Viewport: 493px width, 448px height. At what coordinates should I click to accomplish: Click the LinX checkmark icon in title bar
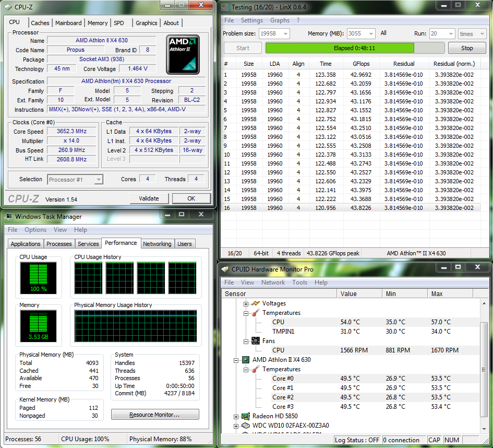(x=225, y=7)
